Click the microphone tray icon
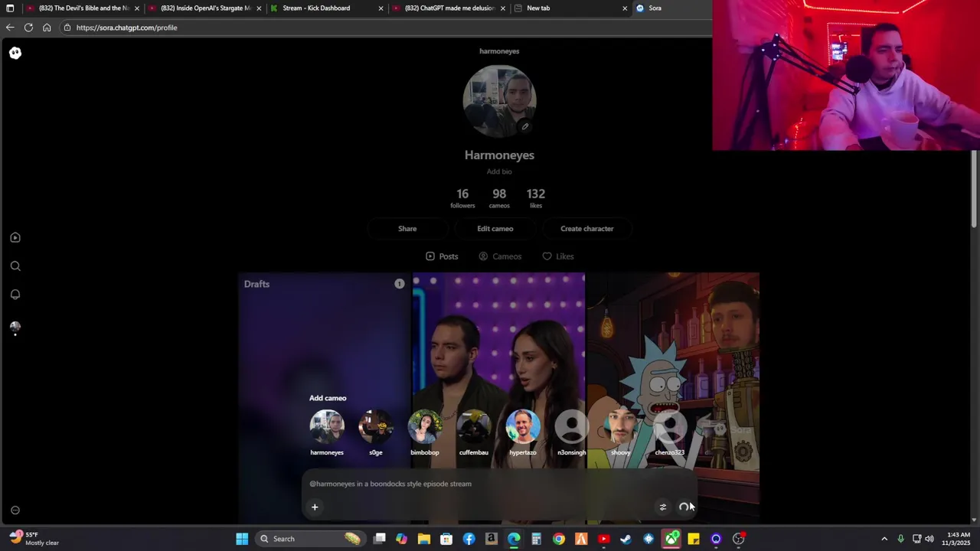The height and width of the screenshot is (551, 980). point(900,539)
